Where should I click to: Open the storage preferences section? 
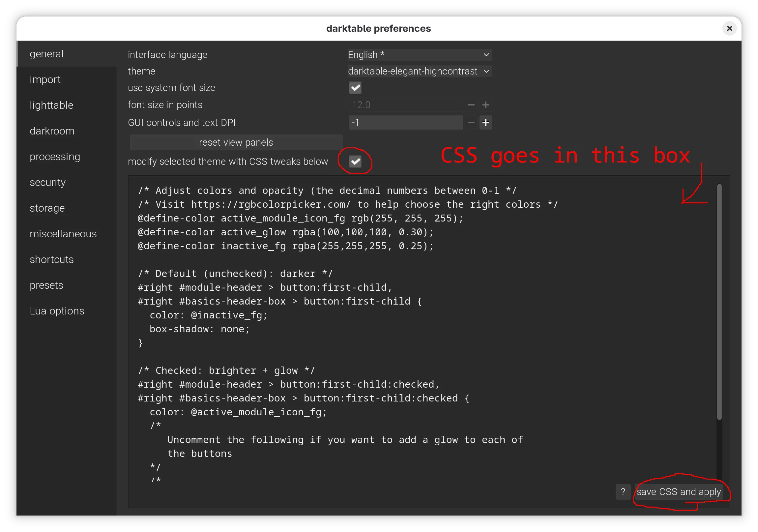pyautogui.click(x=47, y=208)
